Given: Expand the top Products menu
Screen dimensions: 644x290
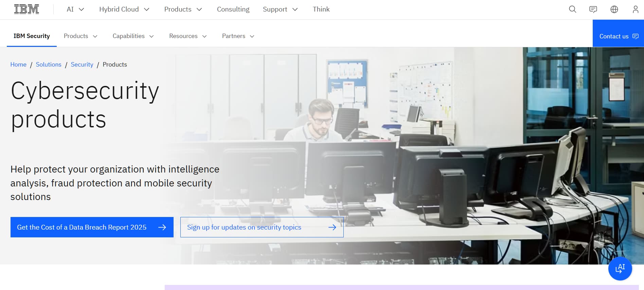Looking at the screenshot, I should (x=183, y=9).
